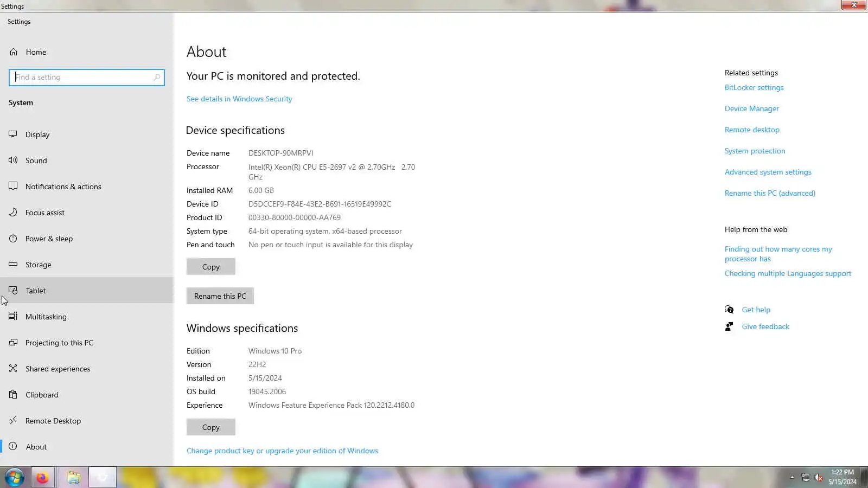868x488 pixels.
Task: Click the muted volume tray icon
Action: (819, 478)
